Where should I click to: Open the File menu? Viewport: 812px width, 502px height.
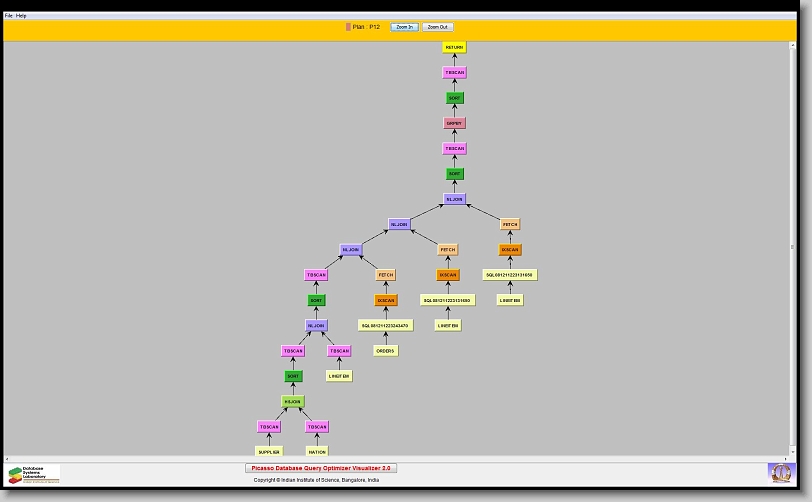point(9,16)
